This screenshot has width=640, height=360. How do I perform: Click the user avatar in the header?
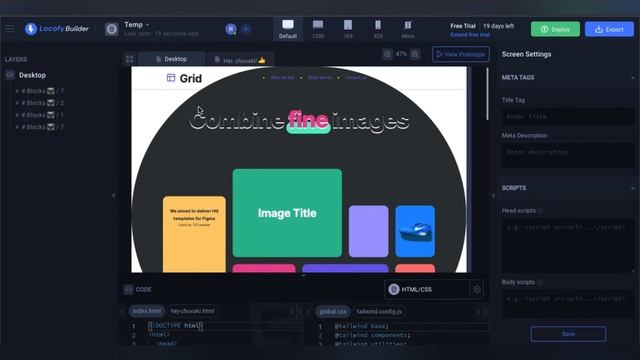(231, 29)
